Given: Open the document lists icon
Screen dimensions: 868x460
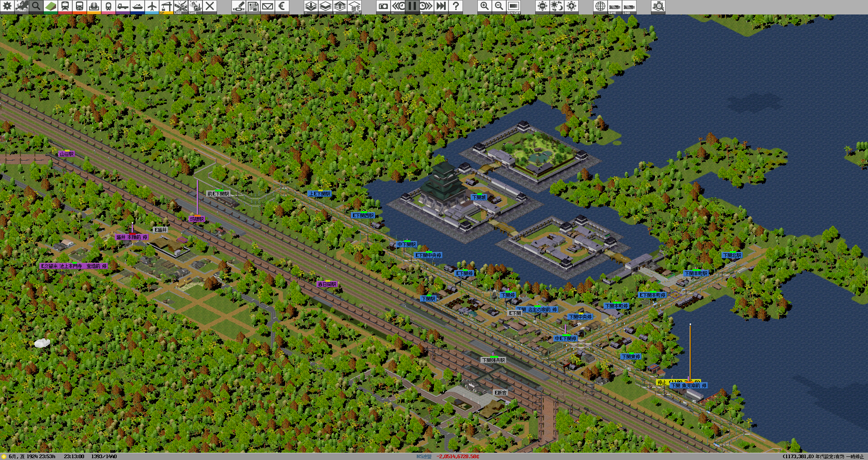Looking at the screenshot, I should click(253, 6).
